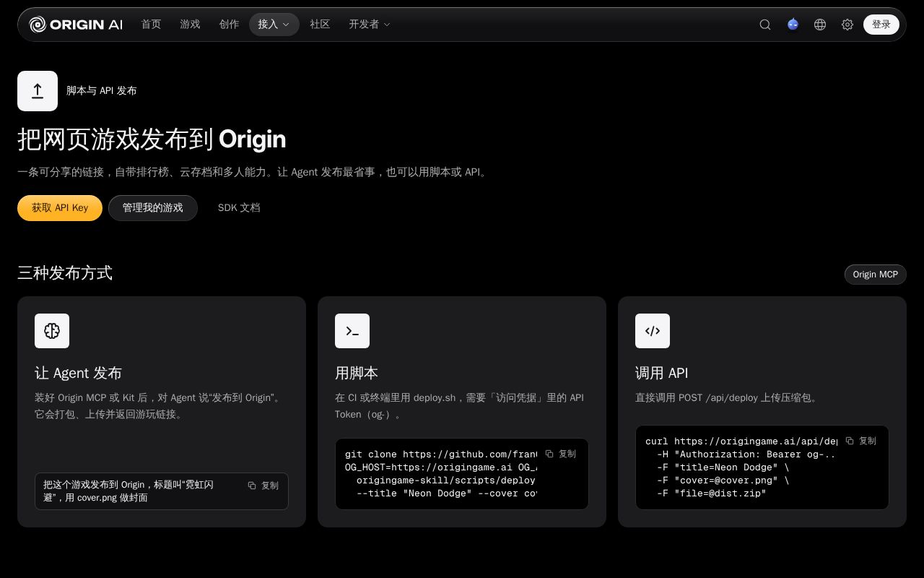Click the terminal prompt icon on script card
924x578 pixels.
coord(352,331)
